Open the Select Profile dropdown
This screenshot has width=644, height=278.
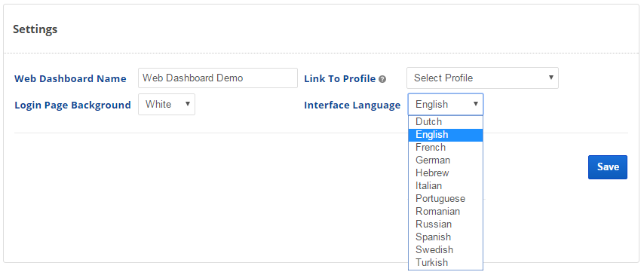click(x=482, y=78)
